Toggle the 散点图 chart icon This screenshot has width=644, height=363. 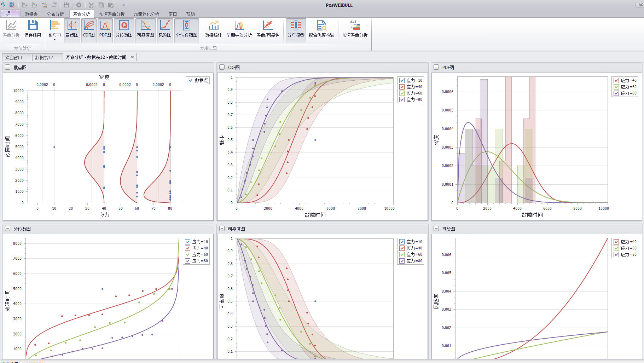pyautogui.click(x=72, y=25)
